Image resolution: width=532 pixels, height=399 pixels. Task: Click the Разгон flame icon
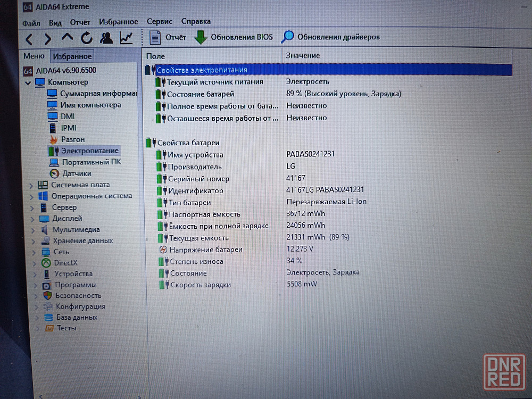54,139
